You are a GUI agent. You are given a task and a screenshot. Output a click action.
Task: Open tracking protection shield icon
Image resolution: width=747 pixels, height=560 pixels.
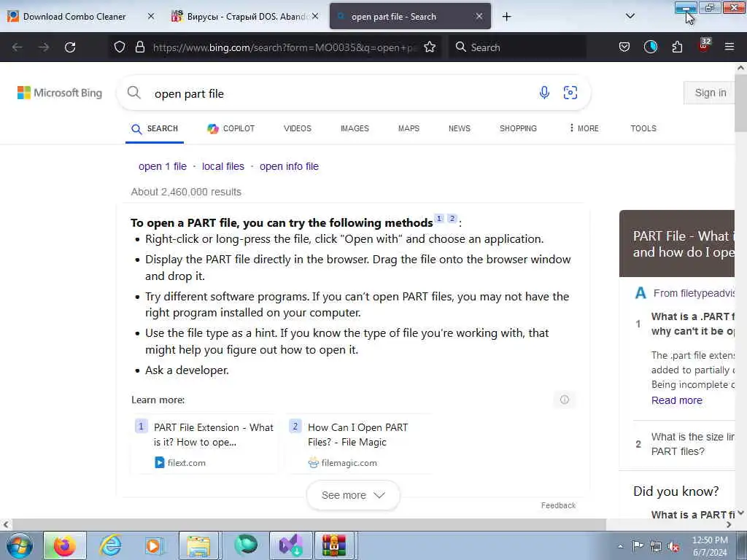120,47
